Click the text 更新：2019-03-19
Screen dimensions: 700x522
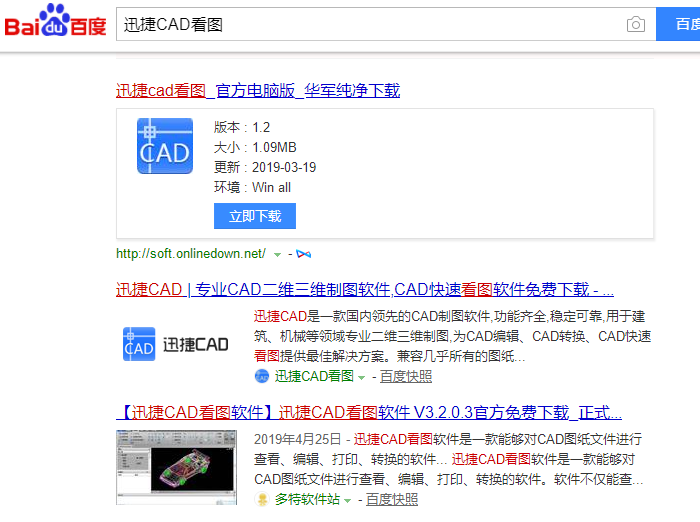pos(265,167)
